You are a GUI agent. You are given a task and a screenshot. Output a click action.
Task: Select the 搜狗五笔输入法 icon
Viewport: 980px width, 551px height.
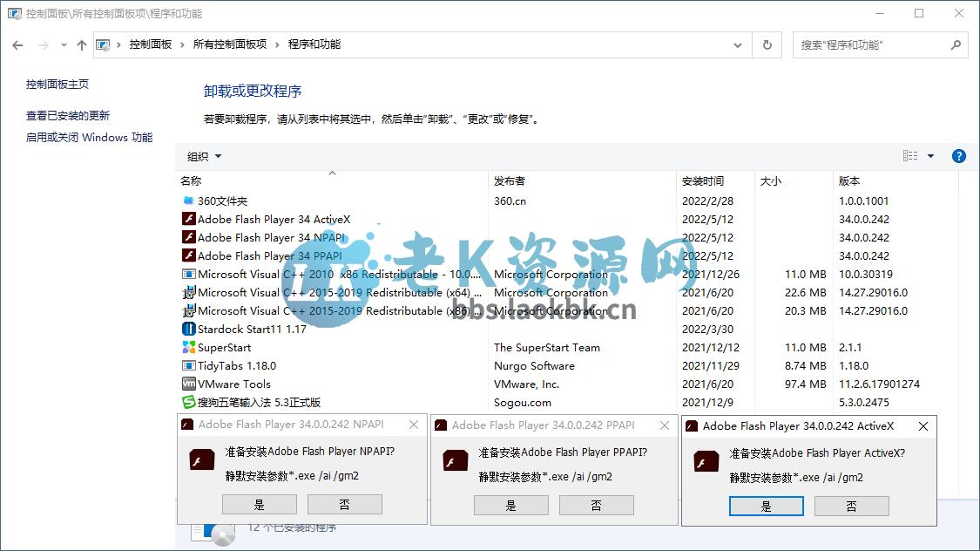188,402
